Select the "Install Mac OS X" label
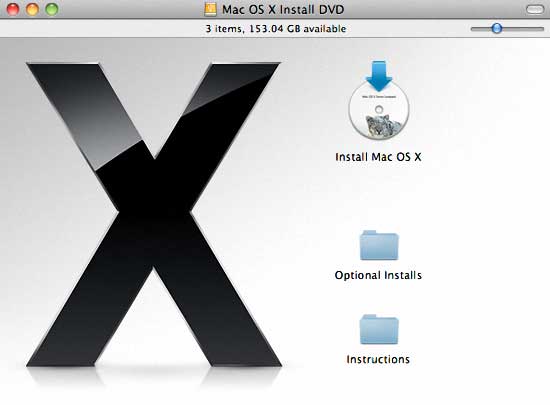 [378, 157]
